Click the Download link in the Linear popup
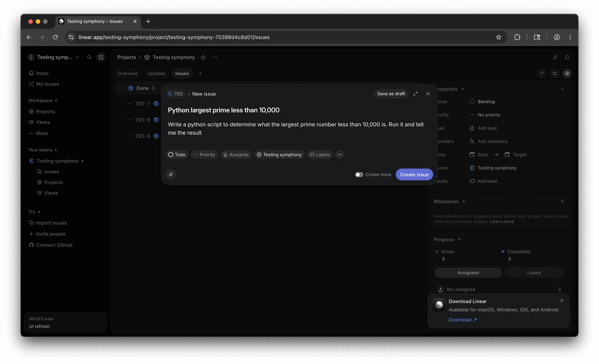The width and height of the screenshot is (599, 364). coord(460,320)
